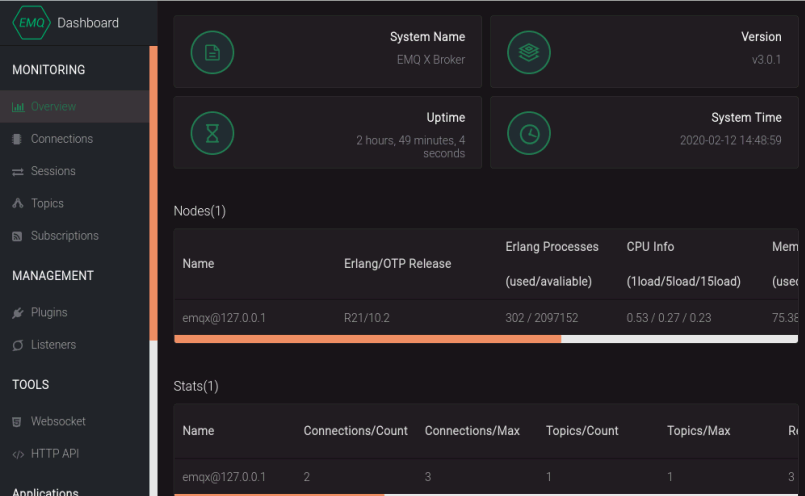The height and width of the screenshot is (496, 805).
Task: Click the Uptime hourglass icon
Action: coord(212,133)
